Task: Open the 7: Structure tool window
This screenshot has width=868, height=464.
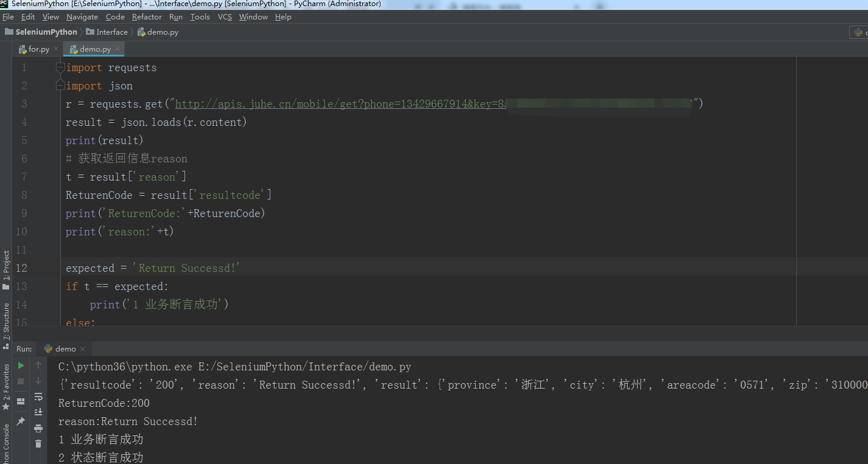Action: 6,325
